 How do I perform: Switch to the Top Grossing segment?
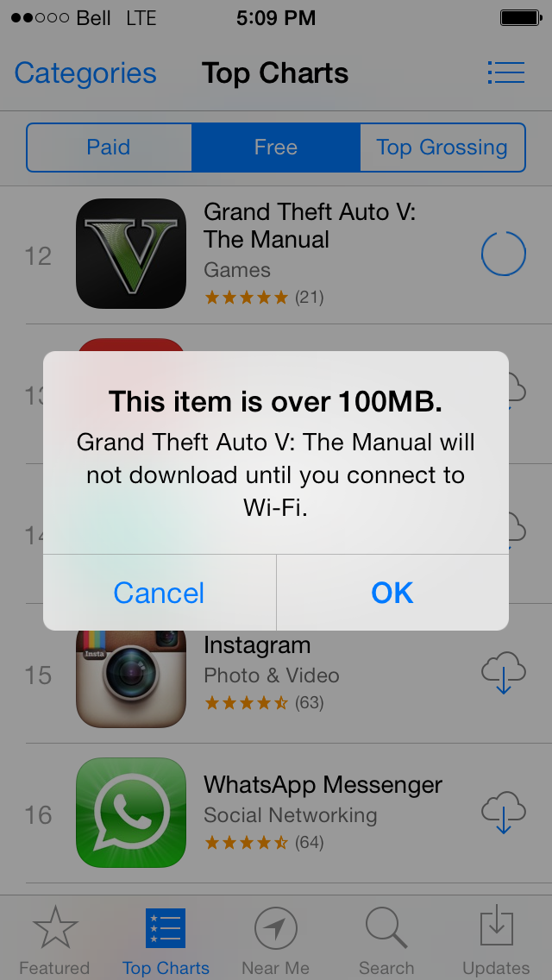click(x=442, y=148)
